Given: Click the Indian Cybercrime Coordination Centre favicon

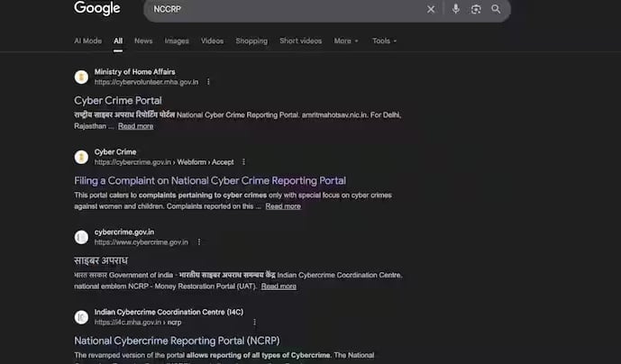Looking at the screenshot, I should coord(81,317).
